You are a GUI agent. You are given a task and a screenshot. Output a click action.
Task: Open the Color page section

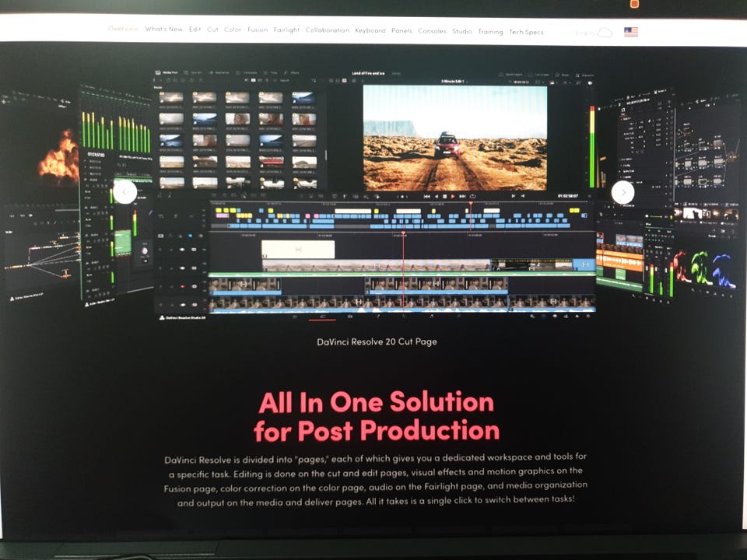tap(233, 30)
